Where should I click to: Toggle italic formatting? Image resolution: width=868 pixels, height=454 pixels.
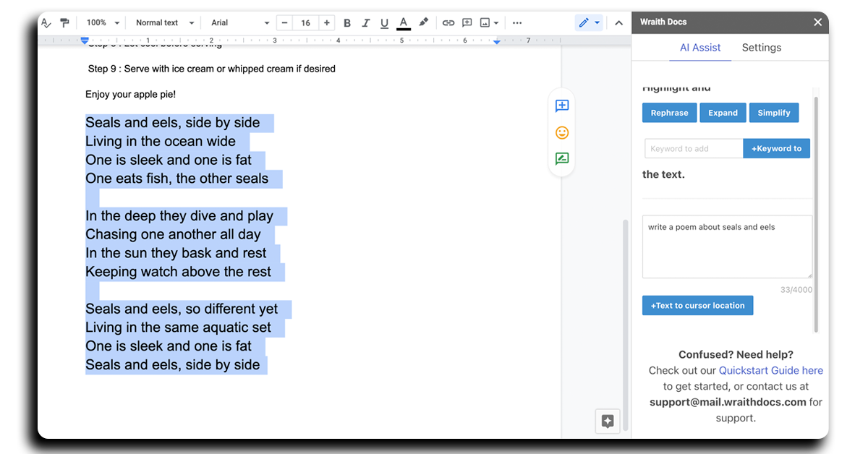click(x=366, y=23)
